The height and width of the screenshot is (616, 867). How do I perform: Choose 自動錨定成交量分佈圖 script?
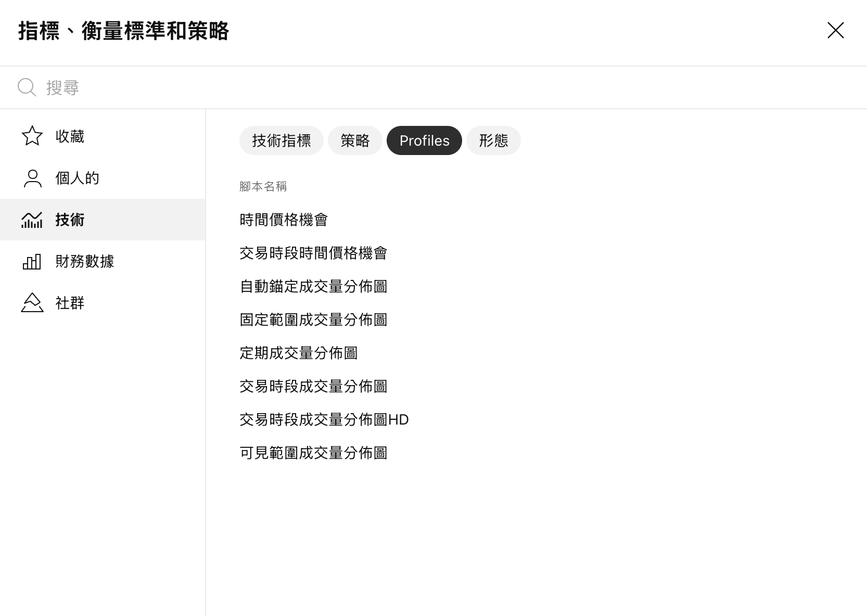click(x=313, y=287)
